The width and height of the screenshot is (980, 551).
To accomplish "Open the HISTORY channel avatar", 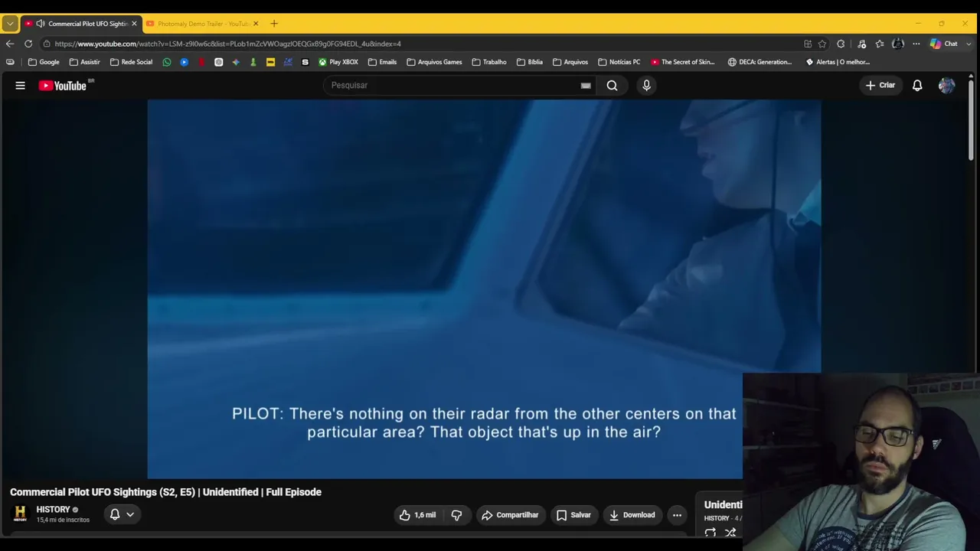I will pos(20,514).
